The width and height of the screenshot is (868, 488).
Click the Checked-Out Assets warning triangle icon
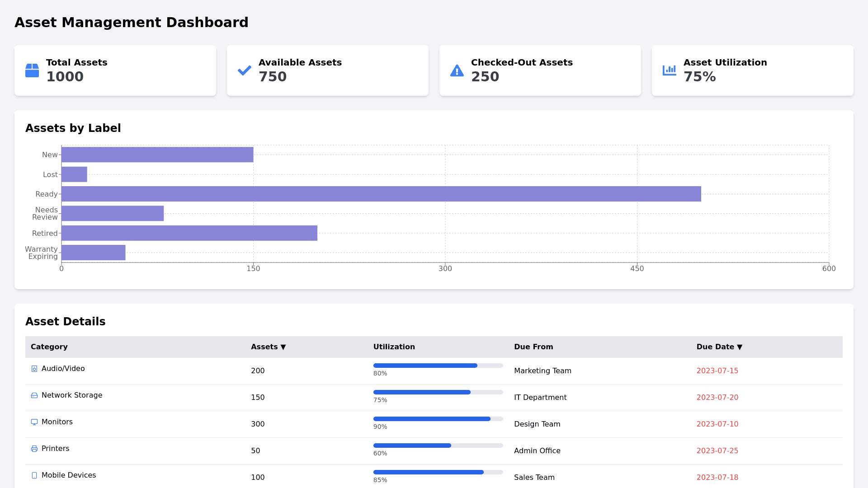coord(457,70)
